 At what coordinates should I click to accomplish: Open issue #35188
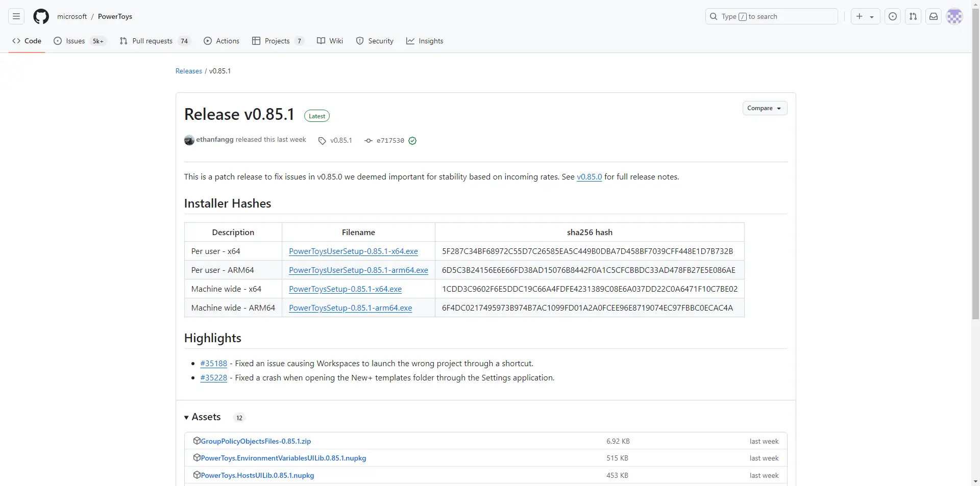(x=213, y=363)
